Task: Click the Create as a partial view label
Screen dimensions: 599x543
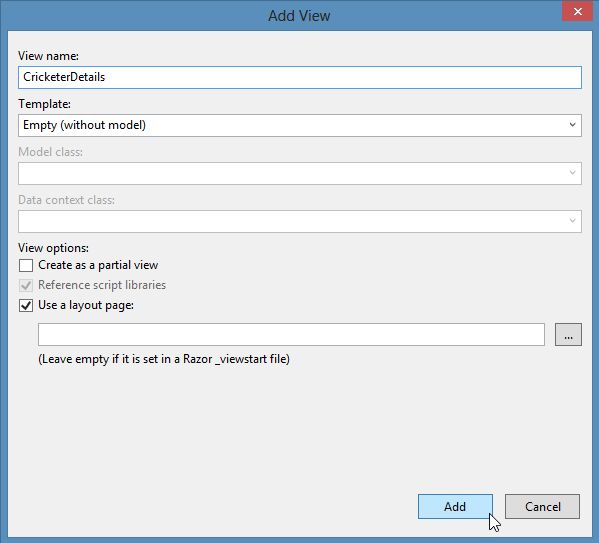Action: click(98, 265)
